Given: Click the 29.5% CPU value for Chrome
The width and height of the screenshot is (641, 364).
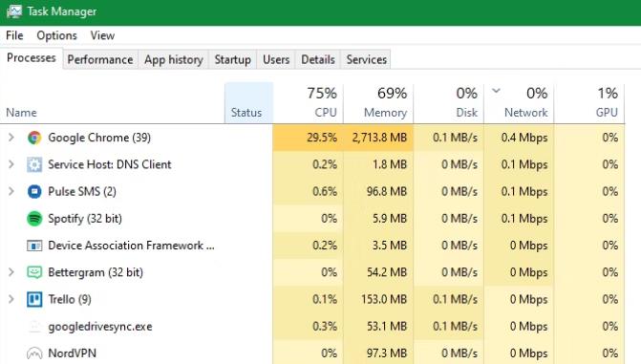Looking at the screenshot, I should [x=322, y=138].
